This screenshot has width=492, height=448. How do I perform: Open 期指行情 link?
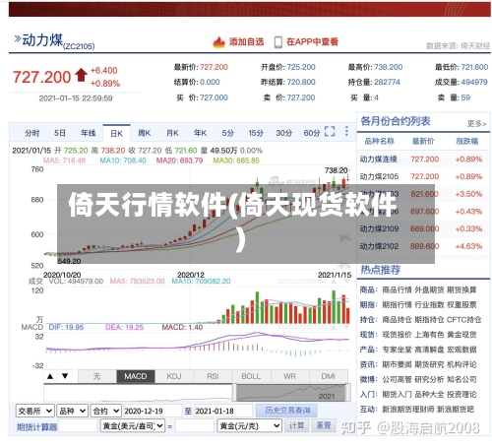point(397,305)
